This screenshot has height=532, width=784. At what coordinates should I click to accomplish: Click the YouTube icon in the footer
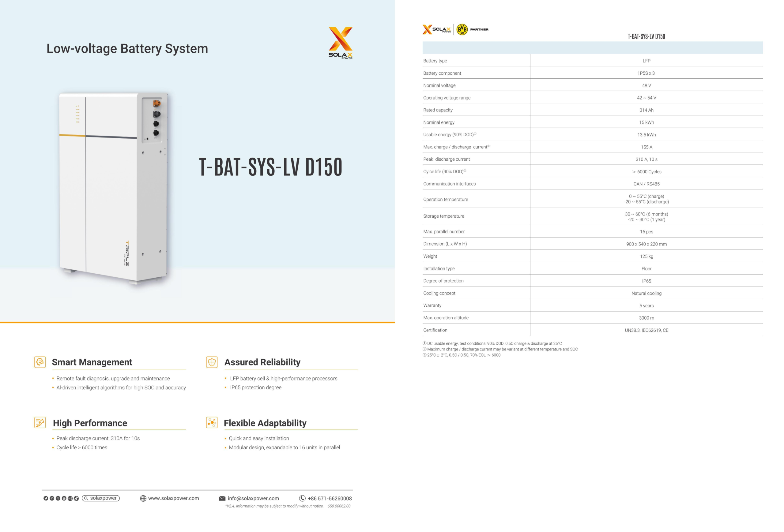click(x=64, y=498)
